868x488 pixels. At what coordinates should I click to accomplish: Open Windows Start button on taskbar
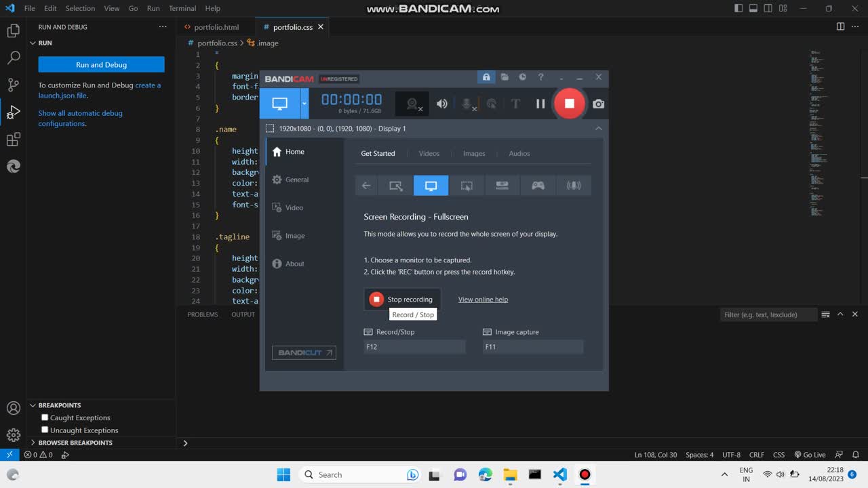tap(283, 474)
